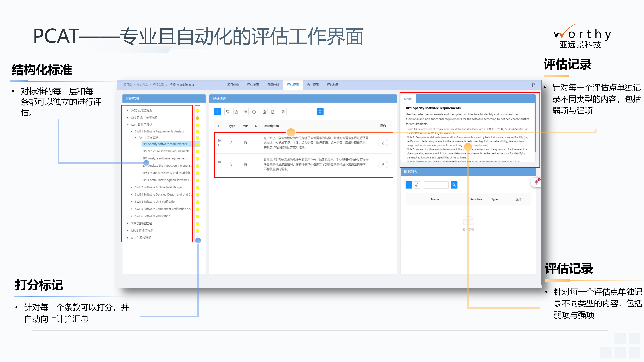
Task: Open the 合并视图 tab
Action: point(313,85)
